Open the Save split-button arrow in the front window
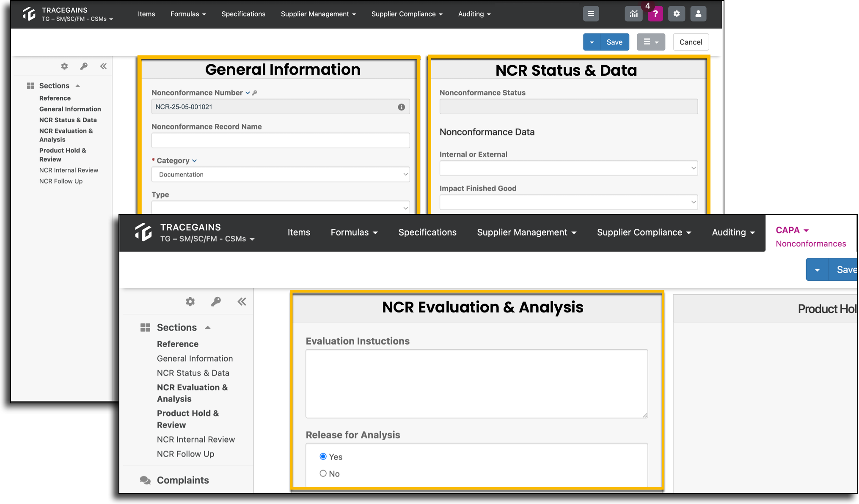The image size is (859, 504). 817,270
